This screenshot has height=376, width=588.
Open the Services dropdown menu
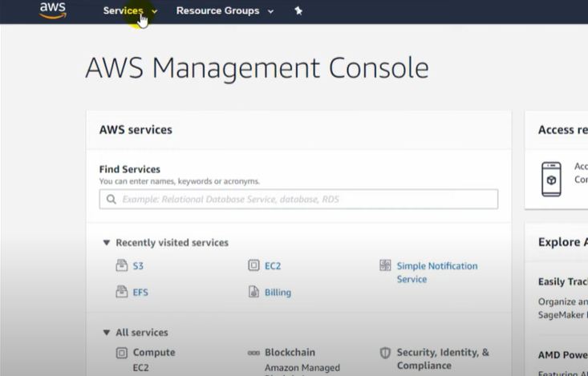130,11
